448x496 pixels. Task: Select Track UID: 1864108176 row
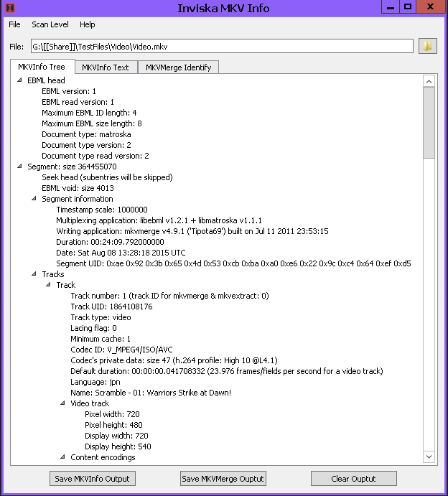111,307
